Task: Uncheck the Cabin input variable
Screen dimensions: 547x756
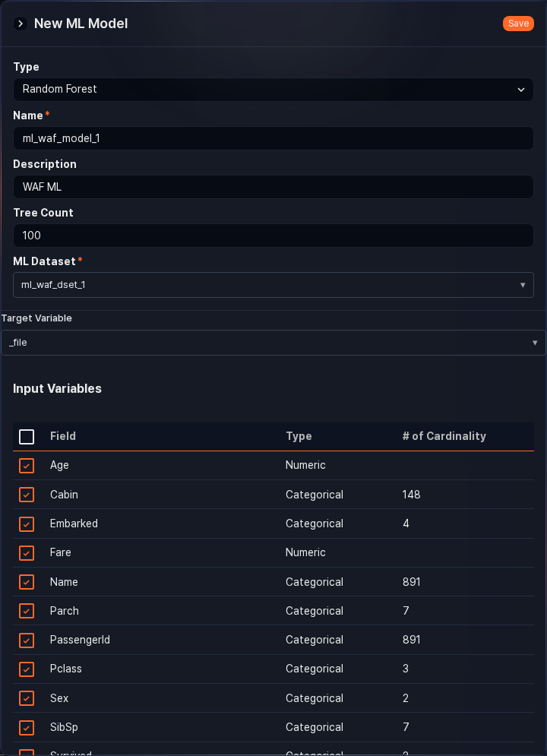Action: [27, 495]
